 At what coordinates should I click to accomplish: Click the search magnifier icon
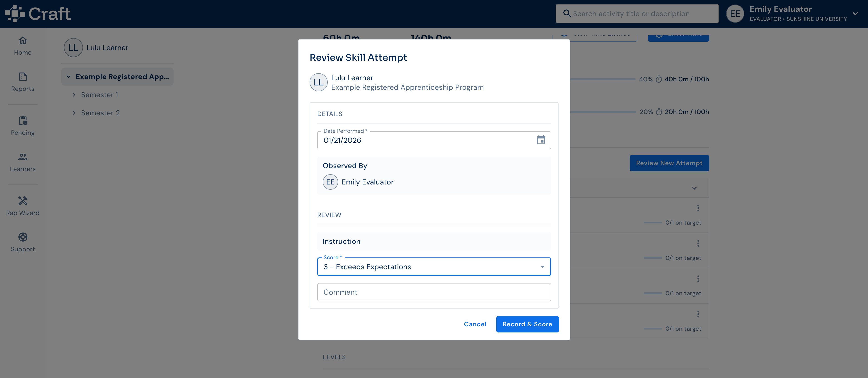pyautogui.click(x=567, y=13)
